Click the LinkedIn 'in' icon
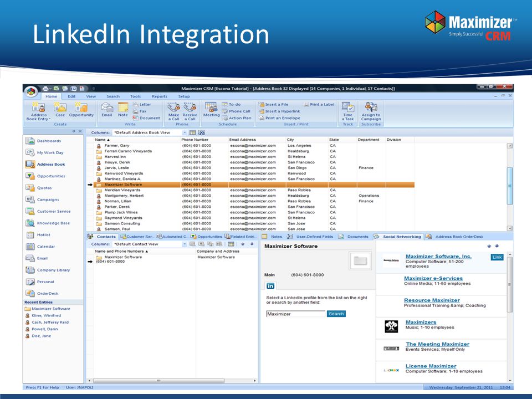 [x=270, y=286]
